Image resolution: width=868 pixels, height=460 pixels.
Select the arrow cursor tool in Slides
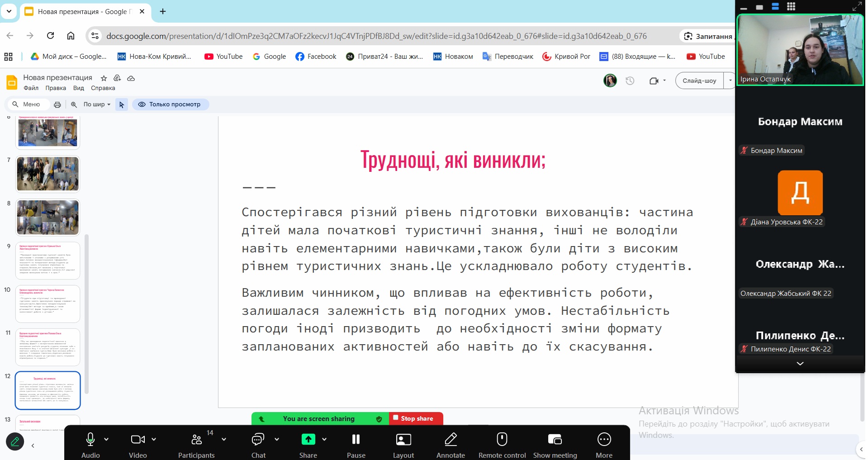point(121,104)
